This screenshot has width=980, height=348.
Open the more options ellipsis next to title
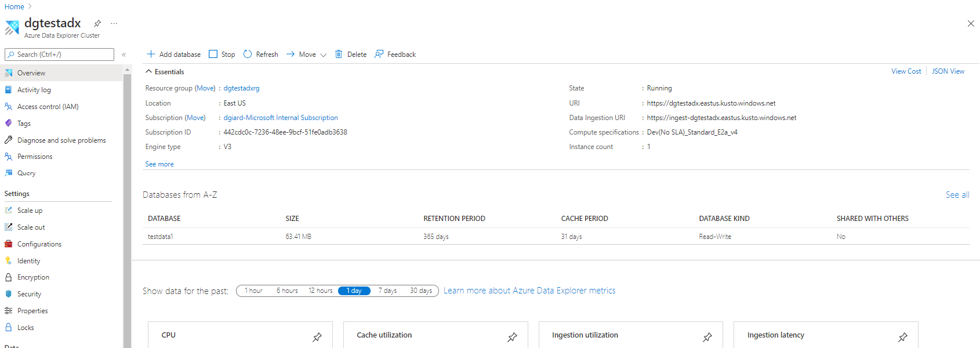[x=114, y=24]
